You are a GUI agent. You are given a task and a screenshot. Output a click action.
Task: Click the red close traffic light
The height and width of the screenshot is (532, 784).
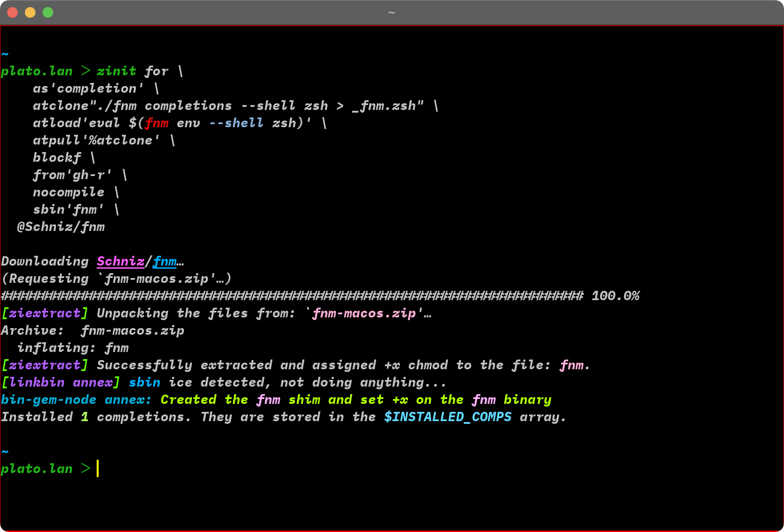(12, 12)
